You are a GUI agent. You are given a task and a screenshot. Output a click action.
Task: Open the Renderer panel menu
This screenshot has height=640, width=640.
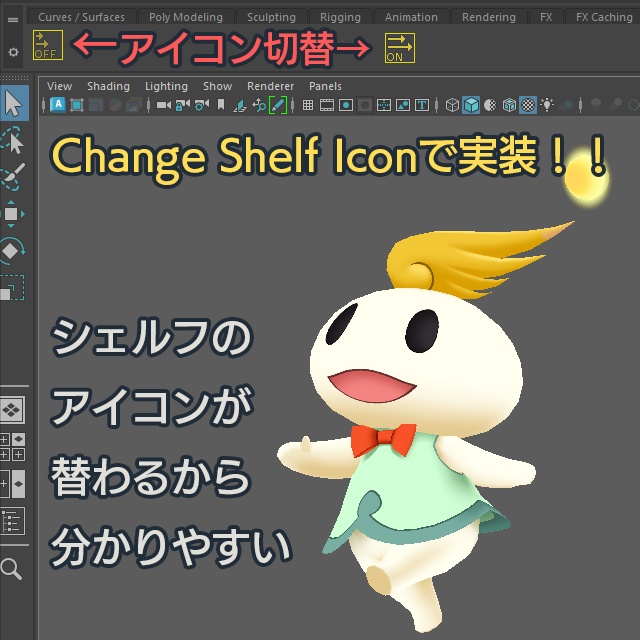(x=270, y=86)
